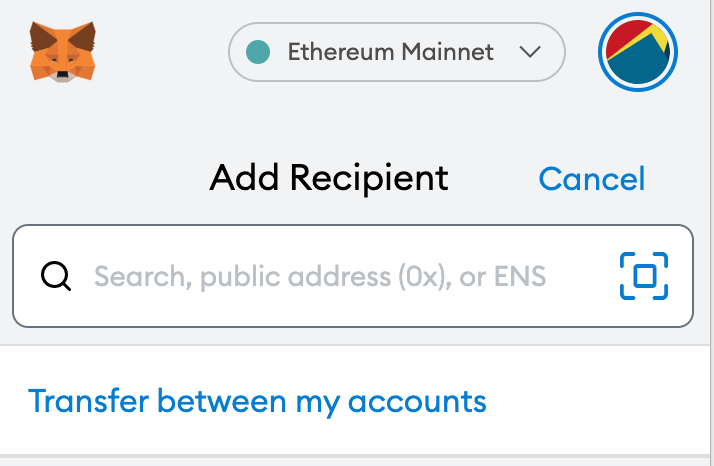Open the account menu via the identicon avatar
This screenshot has height=466, width=714.
coord(638,52)
